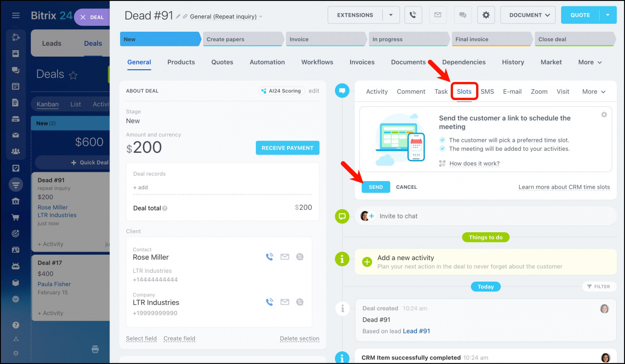
Task: Edit the deal title with the pencil icon
Action: [x=178, y=17]
